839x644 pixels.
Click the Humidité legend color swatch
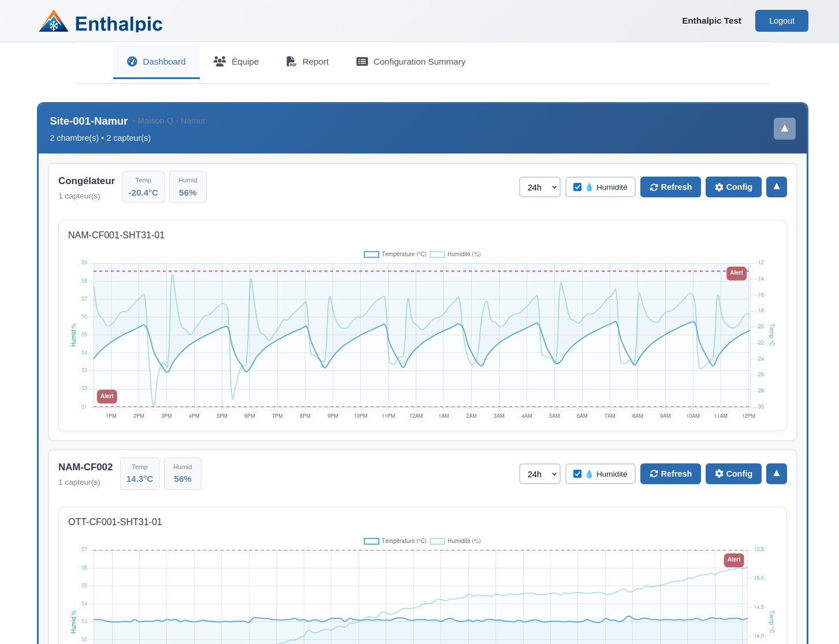coord(437,254)
